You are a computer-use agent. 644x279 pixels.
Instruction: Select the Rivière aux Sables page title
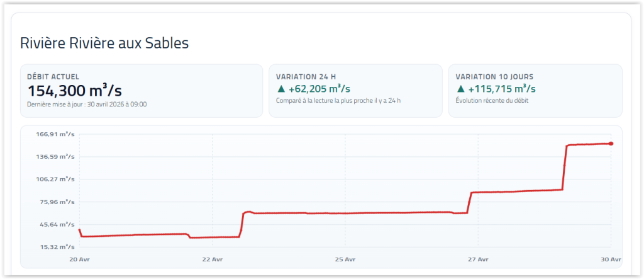click(104, 43)
